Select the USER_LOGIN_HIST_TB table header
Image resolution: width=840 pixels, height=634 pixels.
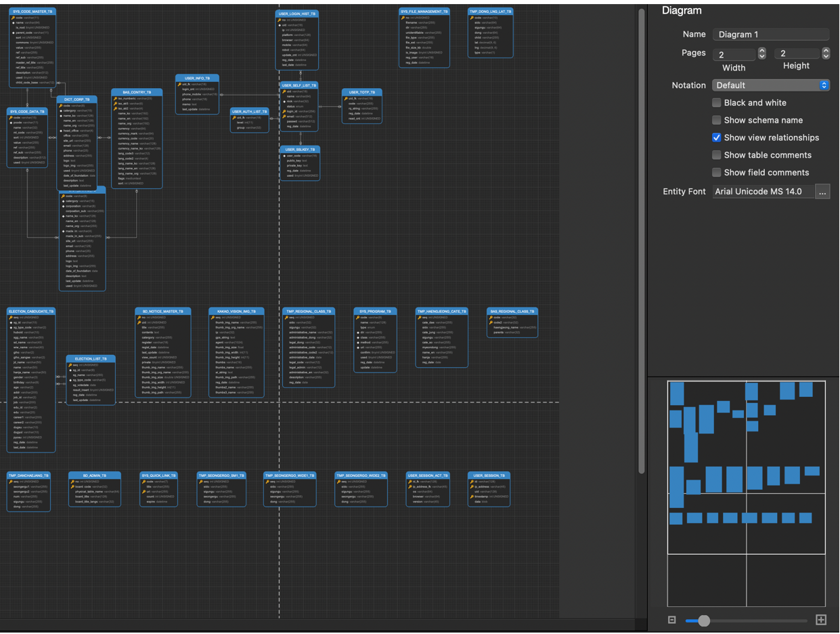point(297,14)
